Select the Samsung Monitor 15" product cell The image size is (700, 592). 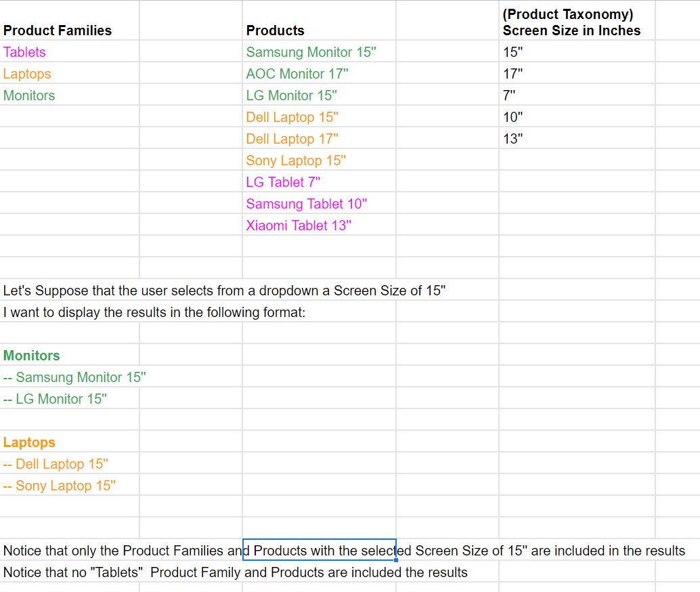[319, 51]
